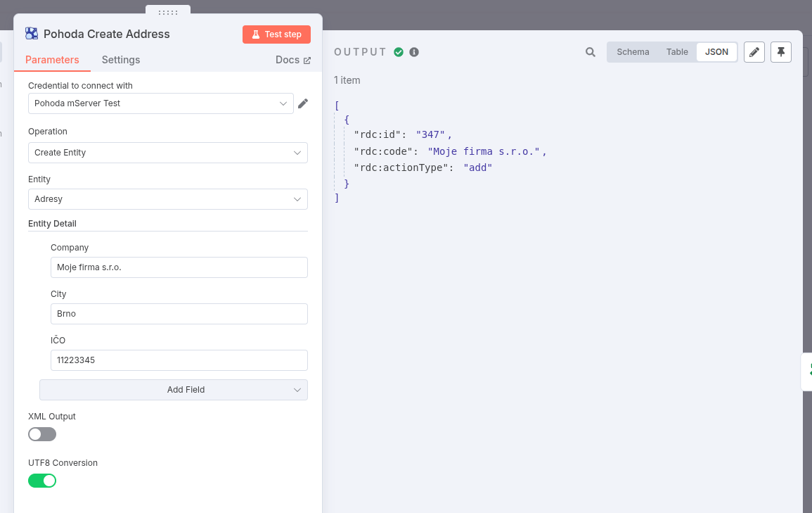This screenshot has height=513, width=812.
Task: Click the "rdc:code" key in JSON
Action: coord(382,151)
